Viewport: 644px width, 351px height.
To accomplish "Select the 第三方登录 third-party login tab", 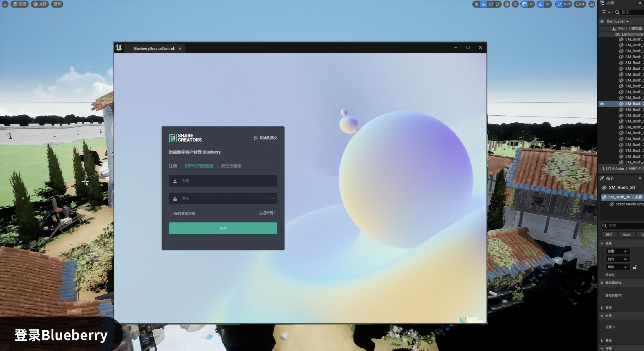I will [x=231, y=166].
